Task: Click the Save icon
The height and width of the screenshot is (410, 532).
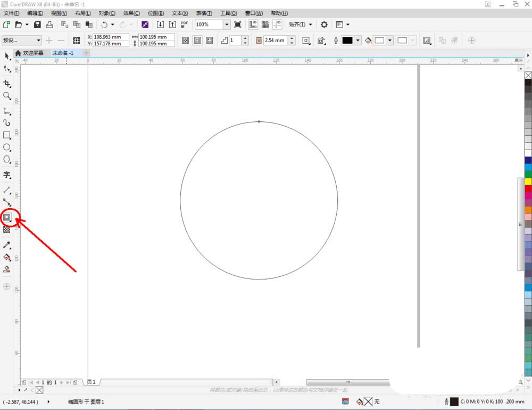Action: [37, 24]
